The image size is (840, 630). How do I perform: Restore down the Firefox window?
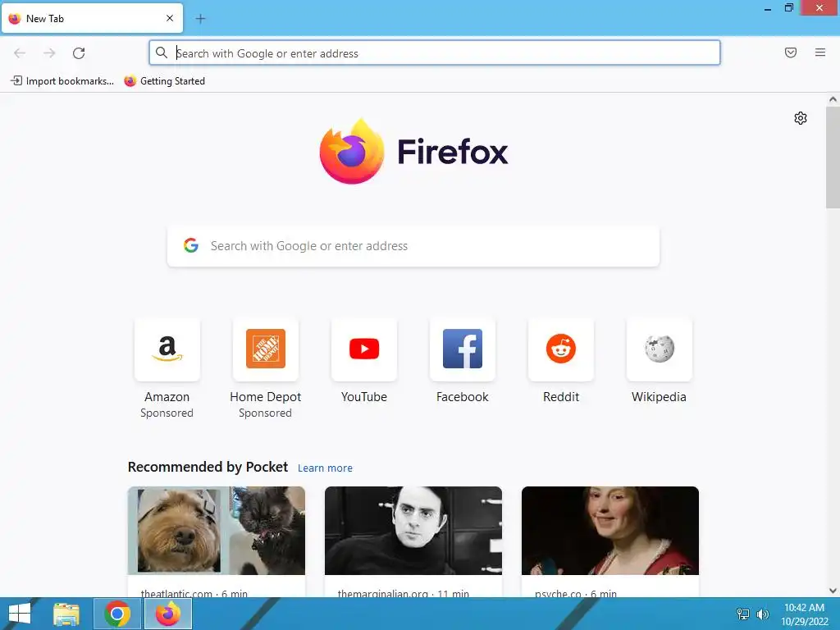click(x=788, y=8)
